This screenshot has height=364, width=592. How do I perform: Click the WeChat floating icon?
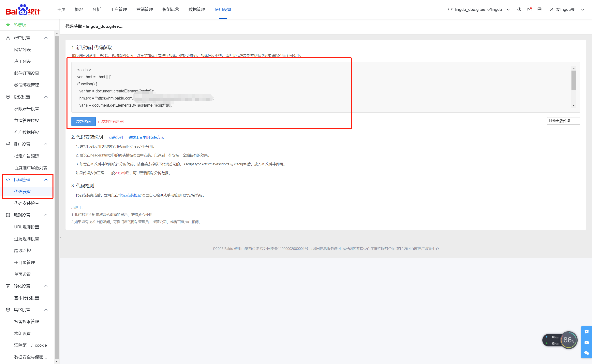click(x=587, y=353)
